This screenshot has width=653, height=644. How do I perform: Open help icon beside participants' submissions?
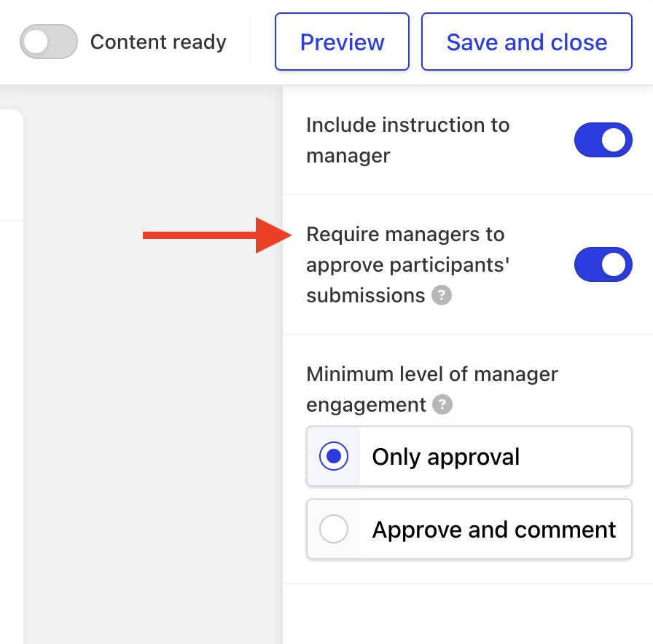tap(442, 295)
